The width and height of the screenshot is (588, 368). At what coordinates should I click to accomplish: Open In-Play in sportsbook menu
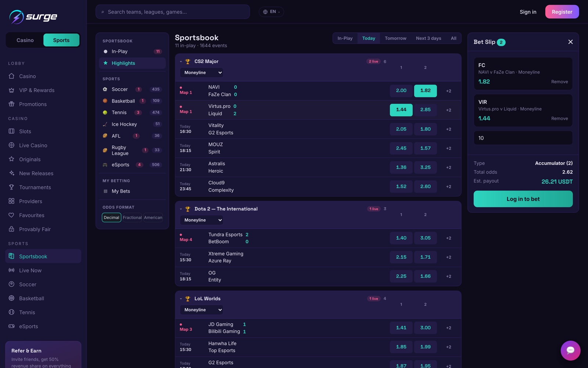click(132, 52)
